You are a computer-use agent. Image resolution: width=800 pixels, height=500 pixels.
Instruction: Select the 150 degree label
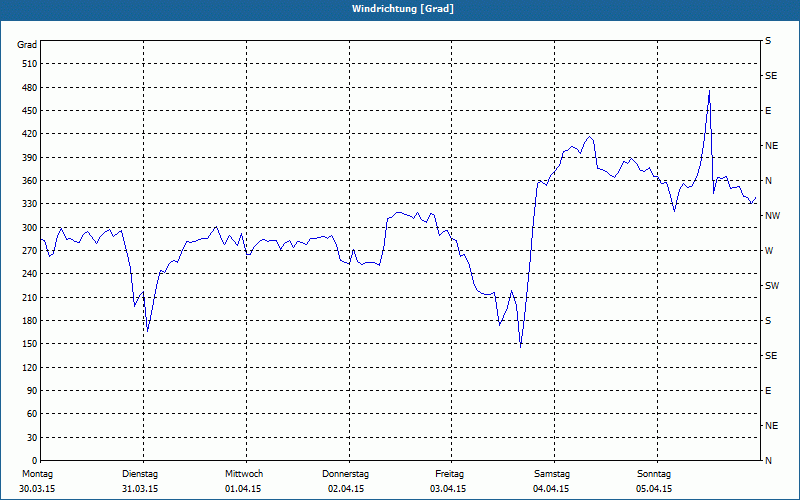tap(30, 344)
